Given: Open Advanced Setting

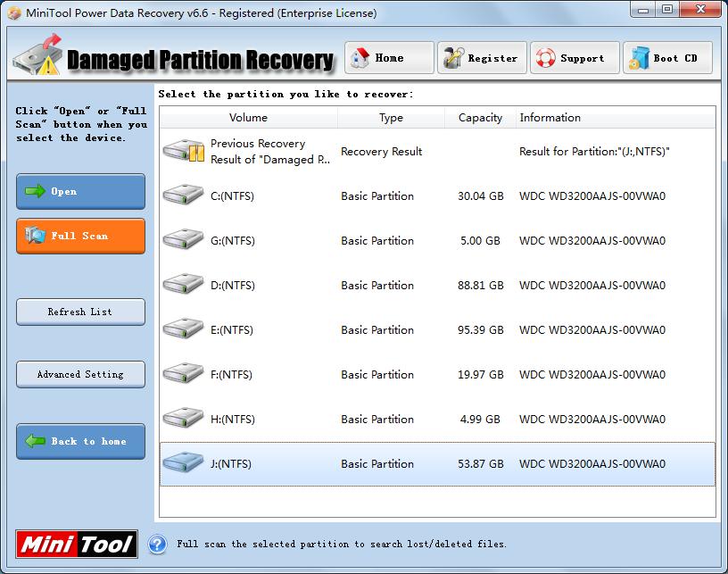Looking at the screenshot, I should pos(81,374).
